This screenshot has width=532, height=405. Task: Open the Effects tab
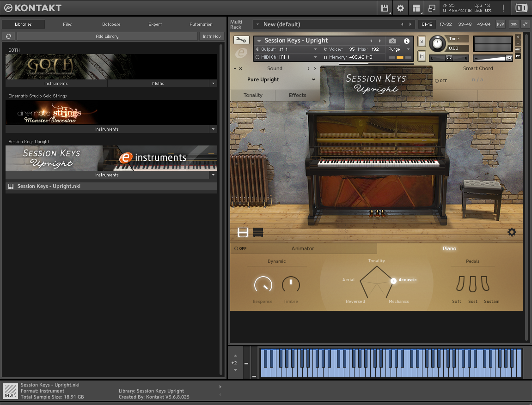(x=298, y=95)
